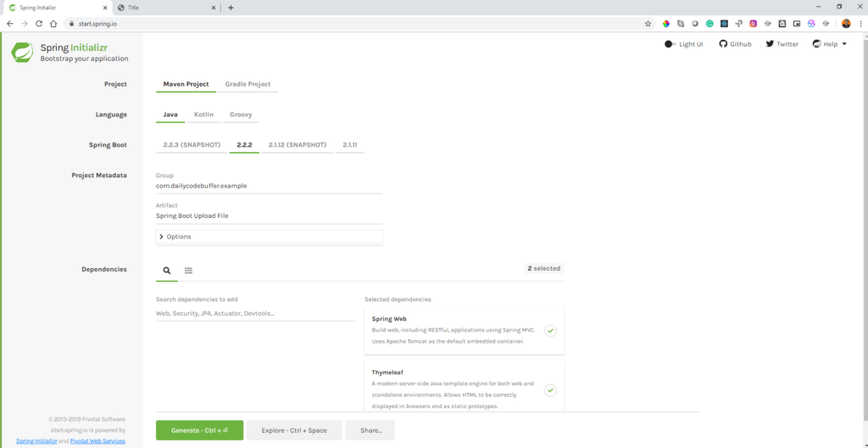Image resolution: width=868 pixels, height=448 pixels.
Task: Go to the browser home page
Action: [53, 24]
